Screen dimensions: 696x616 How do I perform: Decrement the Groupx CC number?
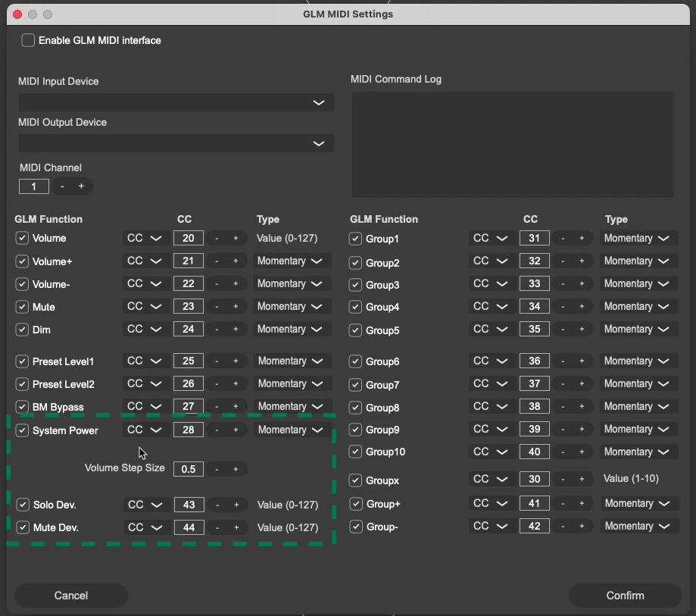point(563,480)
